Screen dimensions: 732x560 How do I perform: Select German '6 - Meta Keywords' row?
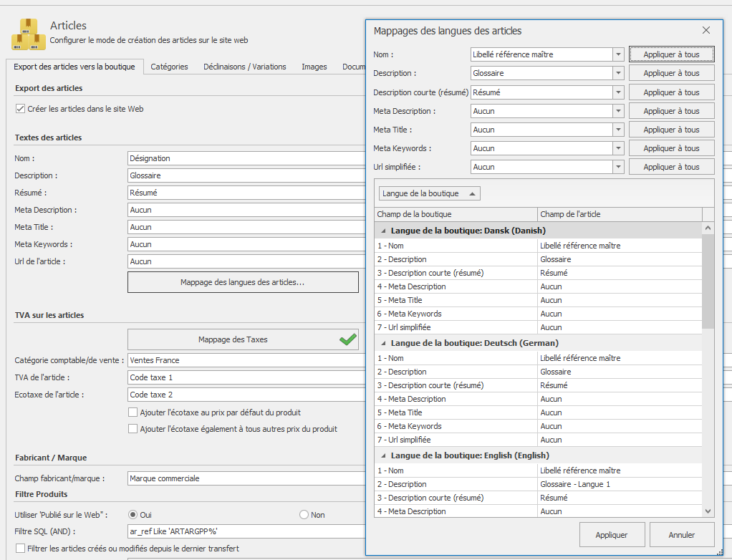(x=539, y=426)
